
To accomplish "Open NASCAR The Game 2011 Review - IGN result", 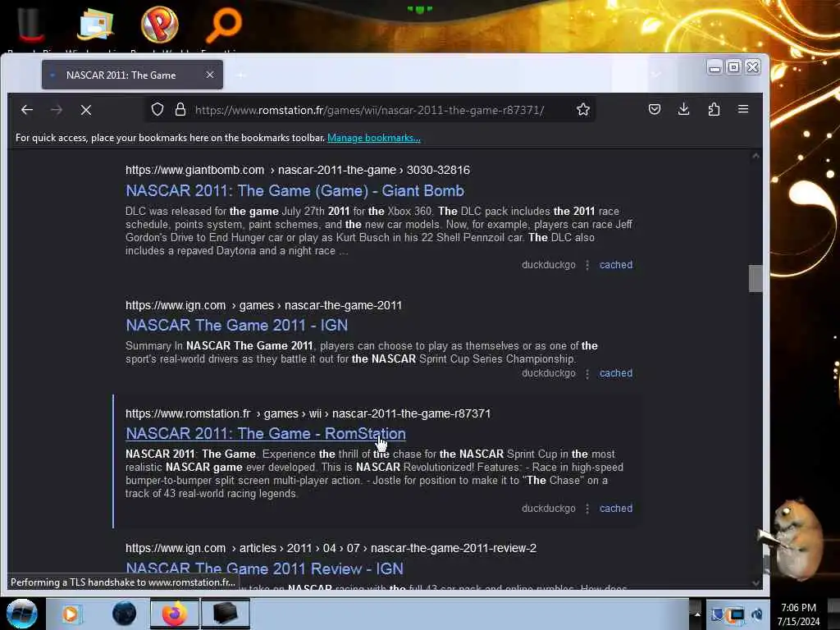I will pyautogui.click(x=265, y=568).
